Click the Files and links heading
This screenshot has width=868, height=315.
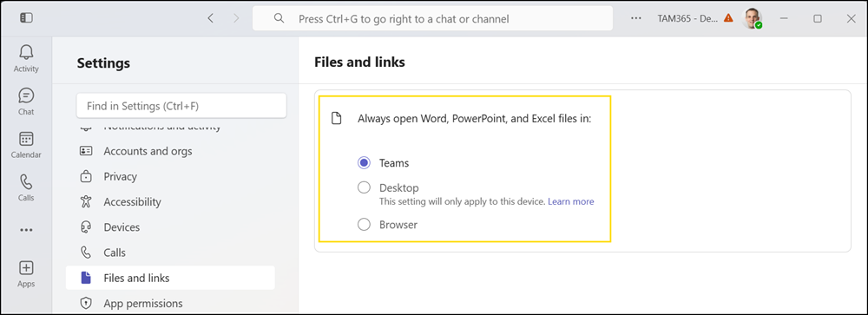click(360, 62)
